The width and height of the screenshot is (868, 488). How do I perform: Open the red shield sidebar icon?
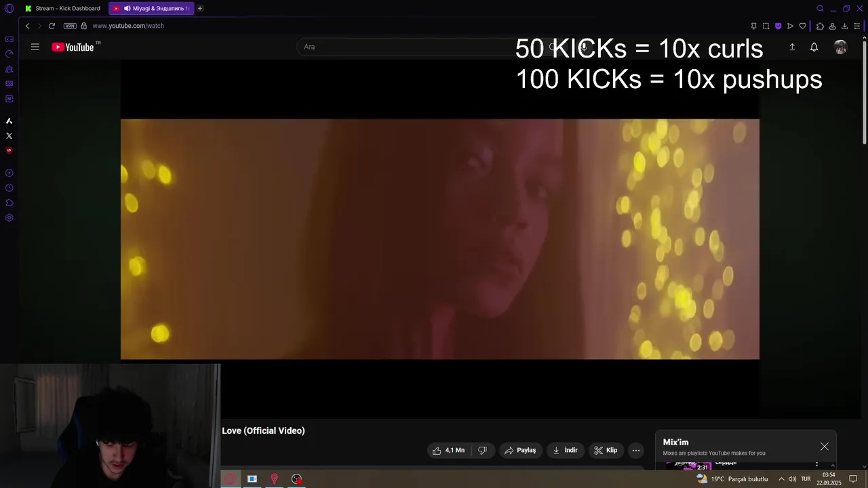9,150
